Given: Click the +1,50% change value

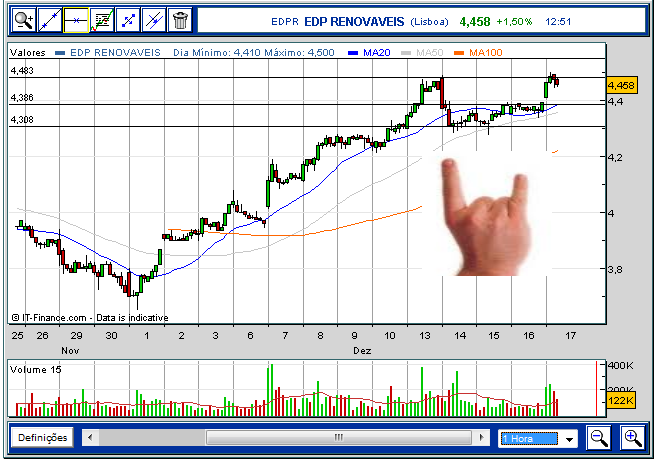Looking at the screenshot, I should 515,22.
